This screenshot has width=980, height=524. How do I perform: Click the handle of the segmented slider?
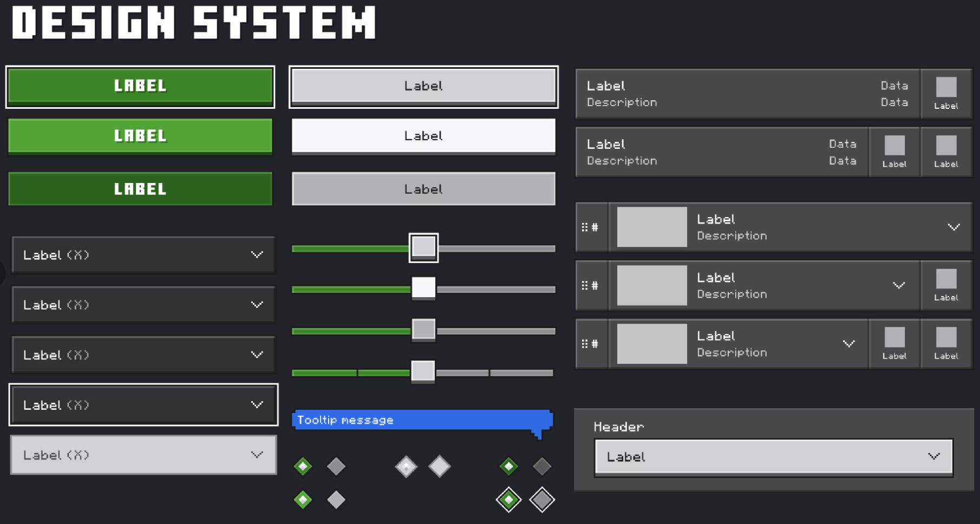tap(423, 372)
